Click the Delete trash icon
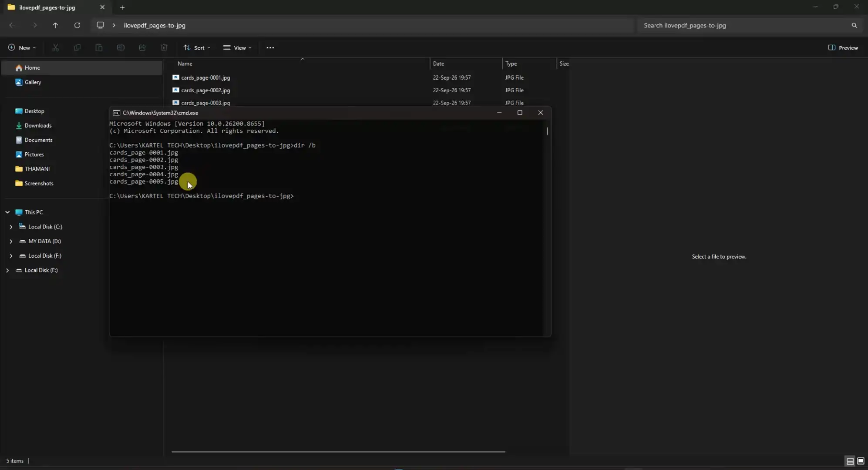This screenshot has height=470, width=868. (x=164, y=48)
